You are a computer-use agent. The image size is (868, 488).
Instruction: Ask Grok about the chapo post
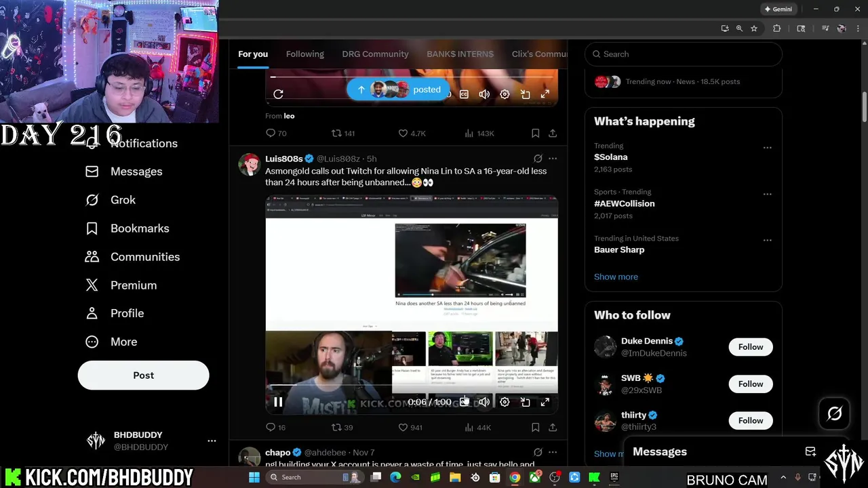point(538,453)
